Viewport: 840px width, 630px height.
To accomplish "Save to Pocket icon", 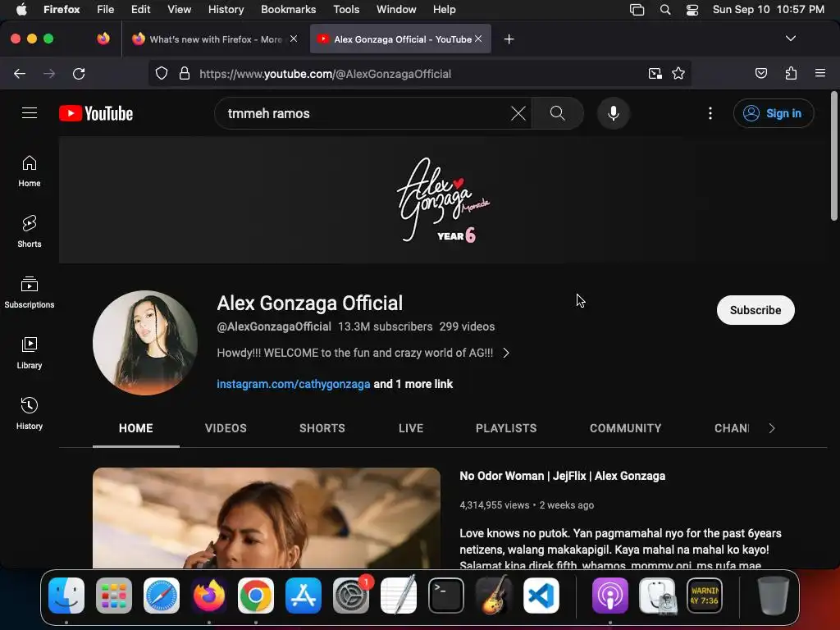I will [x=760, y=73].
